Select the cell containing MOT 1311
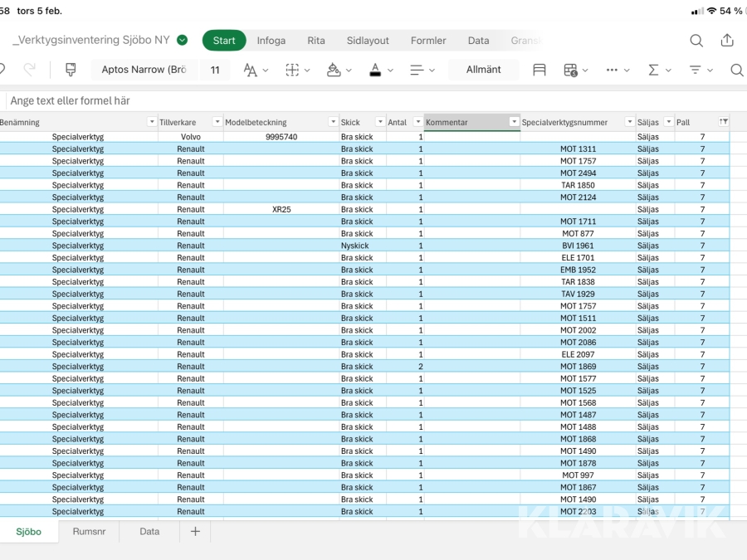The image size is (747, 560). click(578, 149)
